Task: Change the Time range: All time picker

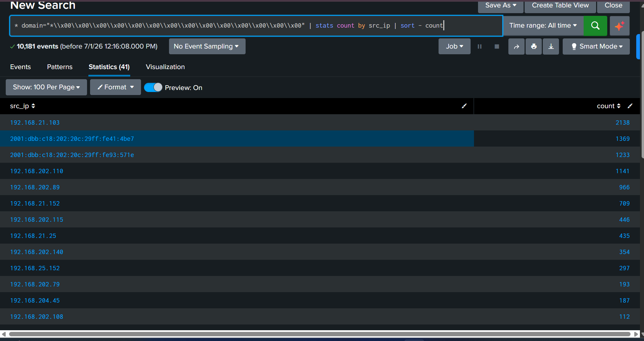Action: tap(543, 26)
